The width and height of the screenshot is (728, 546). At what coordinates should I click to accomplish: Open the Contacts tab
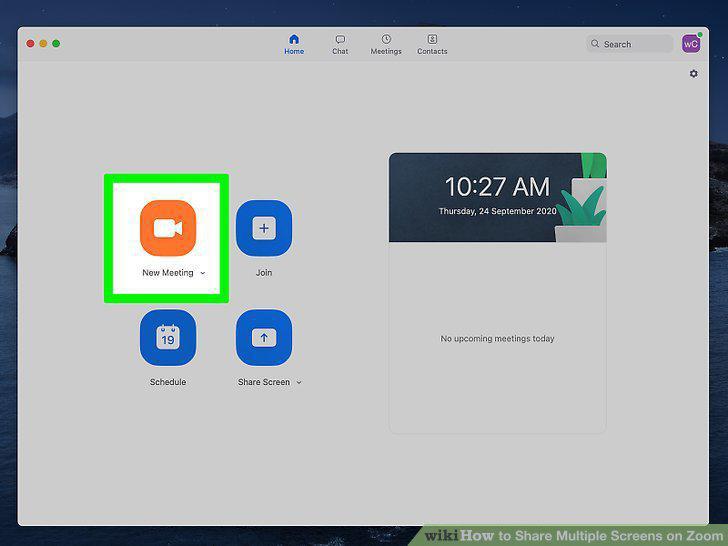[x=432, y=45]
